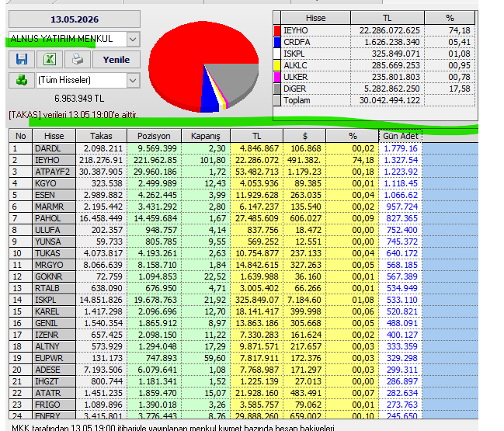
Task: Select the IZENR stock cell
Action: click(54, 335)
